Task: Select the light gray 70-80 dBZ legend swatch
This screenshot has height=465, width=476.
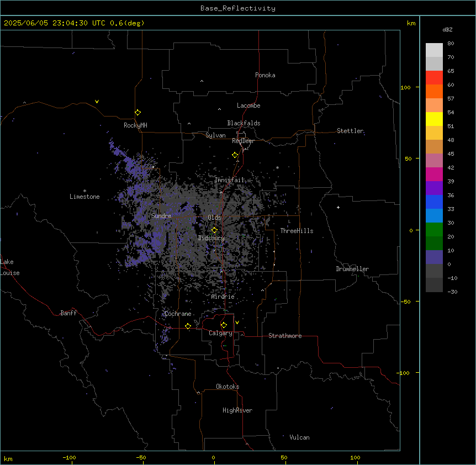Action: [x=434, y=50]
